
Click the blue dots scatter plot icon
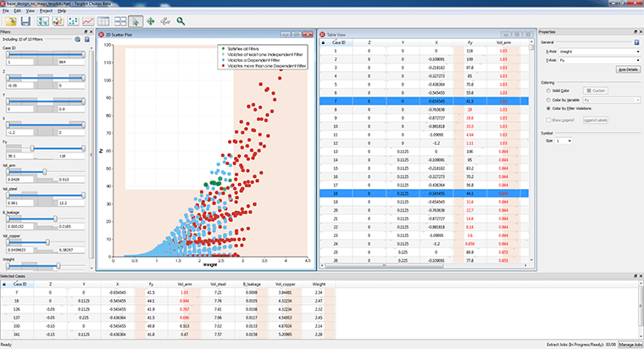coord(73,21)
